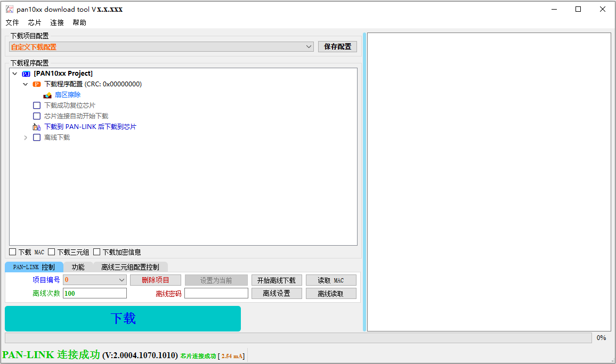Click the 离线读取 button
Screen dimensions: 616x364
[331, 293]
